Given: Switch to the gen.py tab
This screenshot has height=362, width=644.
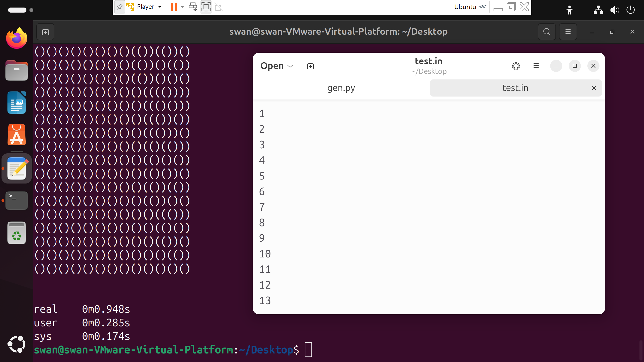Looking at the screenshot, I should (341, 88).
